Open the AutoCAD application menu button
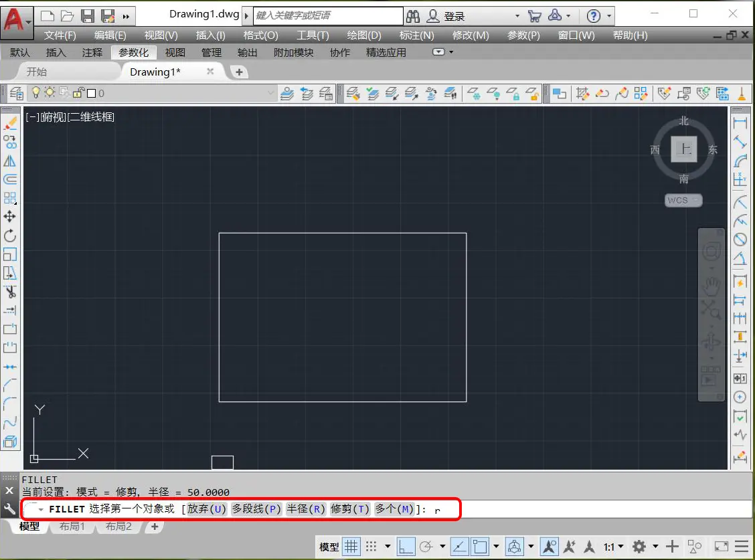 [x=17, y=22]
